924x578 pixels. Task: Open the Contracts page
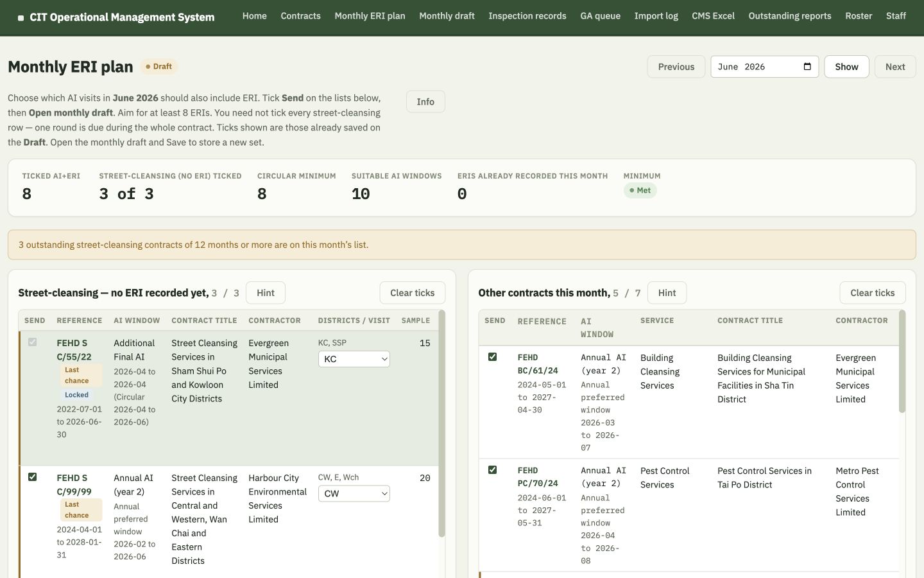tap(300, 16)
